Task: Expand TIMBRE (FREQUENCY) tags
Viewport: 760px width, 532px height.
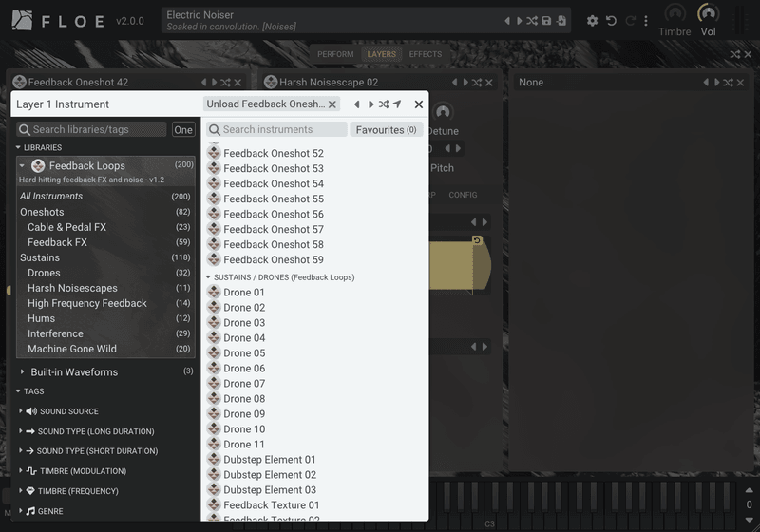Action: coord(68,491)
